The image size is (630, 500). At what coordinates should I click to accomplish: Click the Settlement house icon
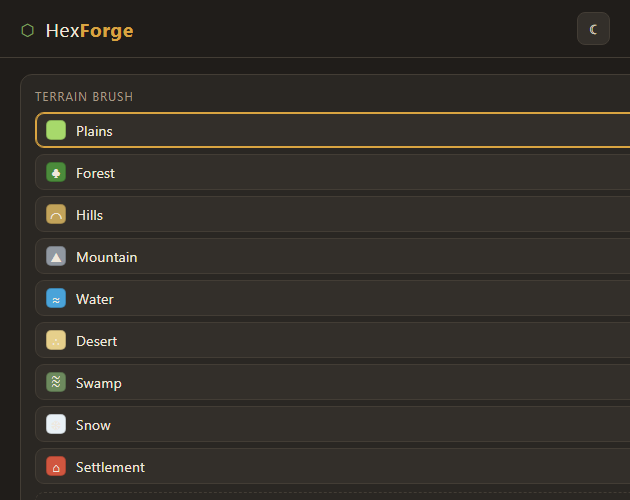(x=56, y=466)
